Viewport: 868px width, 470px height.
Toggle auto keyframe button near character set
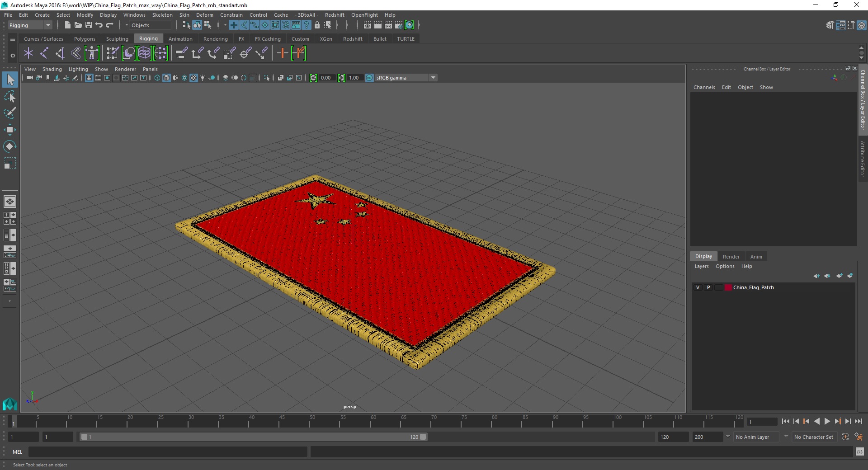845,437
